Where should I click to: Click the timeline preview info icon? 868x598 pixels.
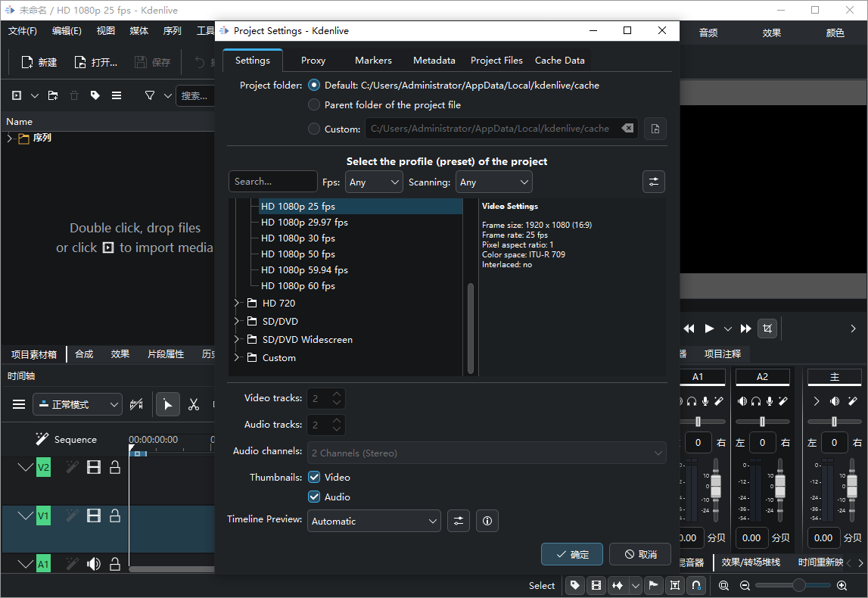click(x=487, y=521)
